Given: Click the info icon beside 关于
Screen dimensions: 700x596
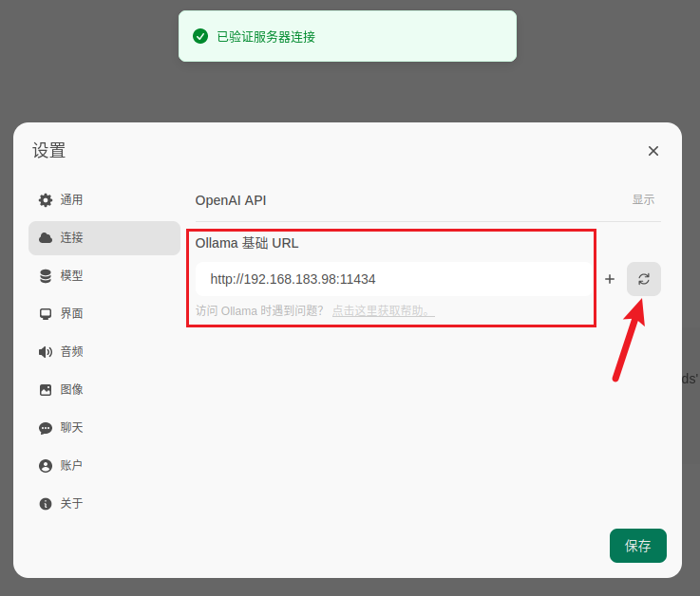Looking at the screenshot, I should [x=46, y=504].
